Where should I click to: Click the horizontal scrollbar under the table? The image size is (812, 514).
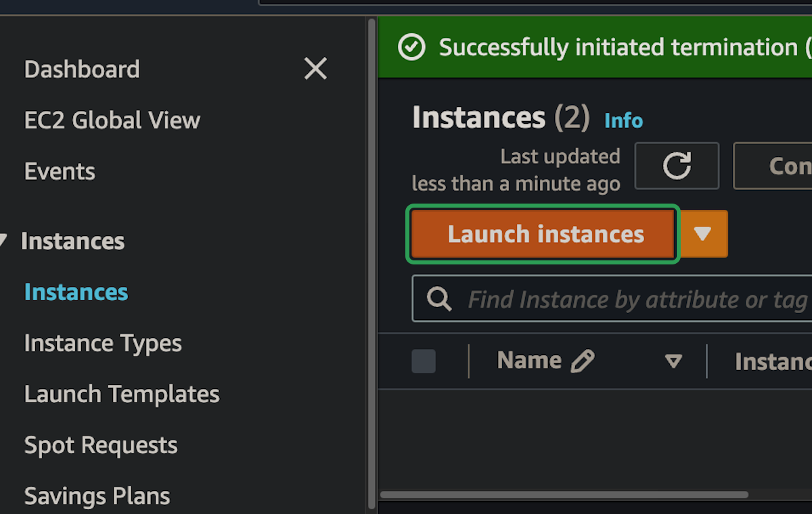point(564,494)
